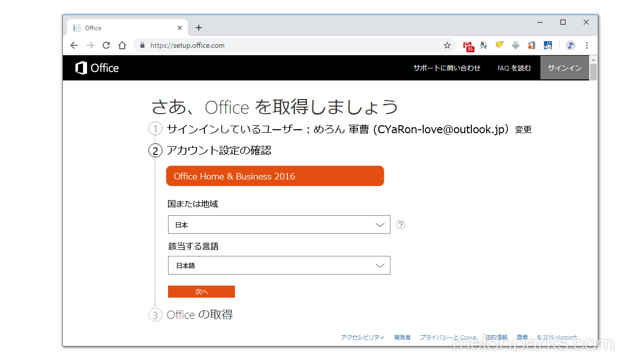Minimize the Chrome window
Image resolution: width=644 pixels, height=362 pixels.
click(540, 22)
